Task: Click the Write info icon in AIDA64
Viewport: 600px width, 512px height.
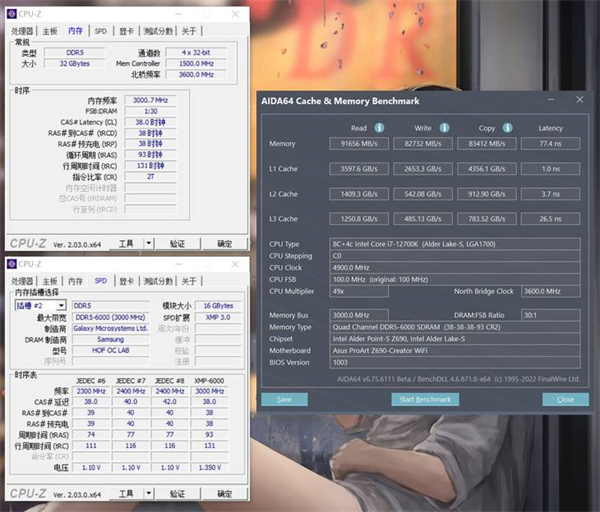Action: point(445,128)
